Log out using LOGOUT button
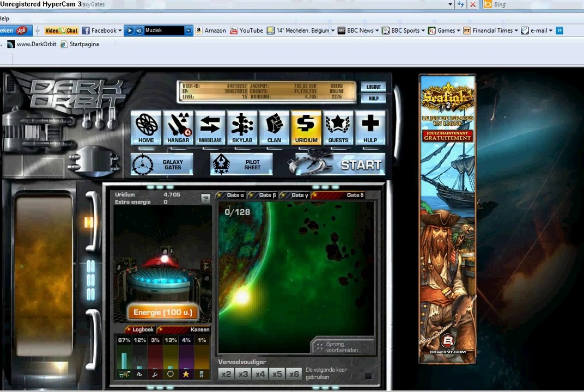The width and height of the screenshot is (584, 392). [374, 87]
